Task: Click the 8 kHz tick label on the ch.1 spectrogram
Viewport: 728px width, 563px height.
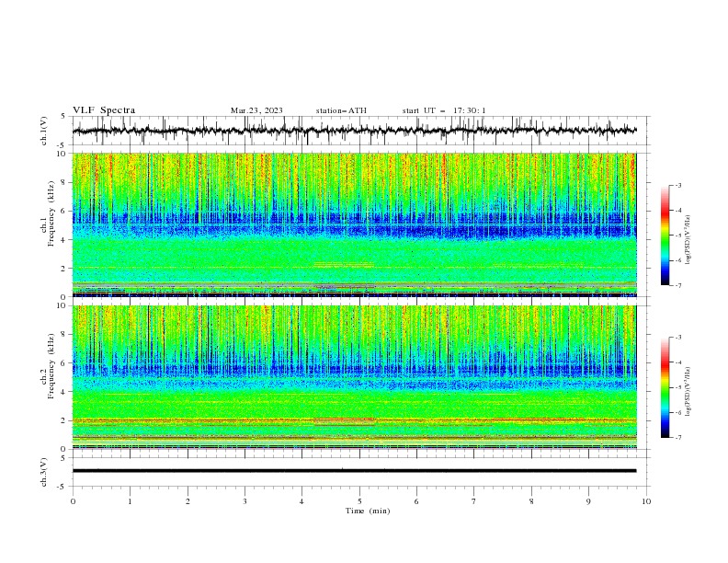Action: (x=64, y=182)
